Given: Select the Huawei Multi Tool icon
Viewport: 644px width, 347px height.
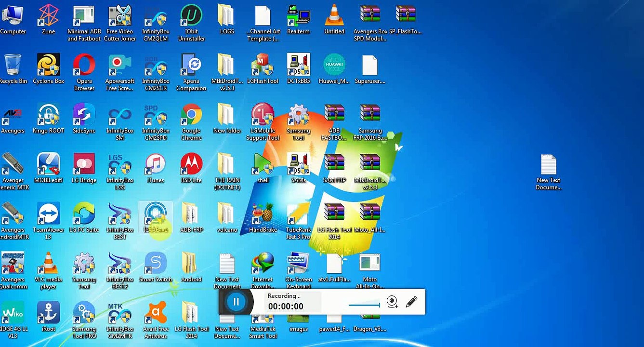Looking at the screenshot, I should click(x=334, y=69).
